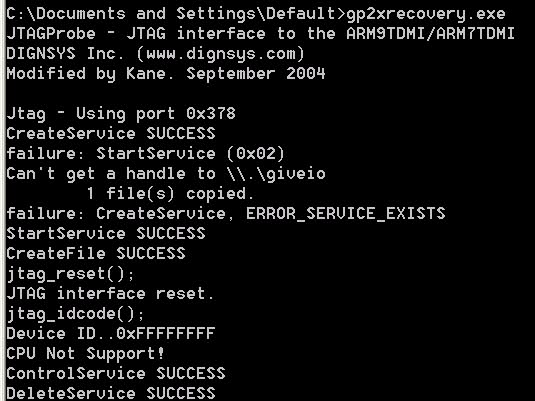
Task: Click the 'DeleteService SUCCESS' line
Action: coord(111,393)
